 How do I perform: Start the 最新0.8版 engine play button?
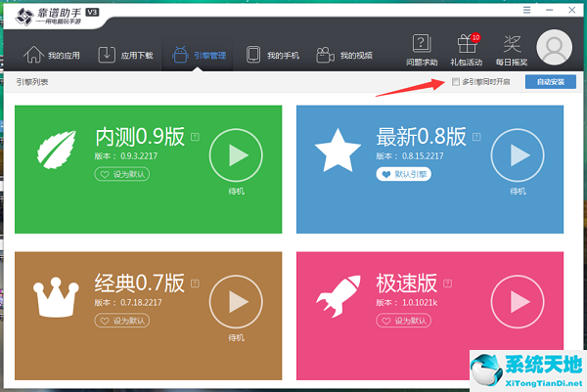point(518,154)
